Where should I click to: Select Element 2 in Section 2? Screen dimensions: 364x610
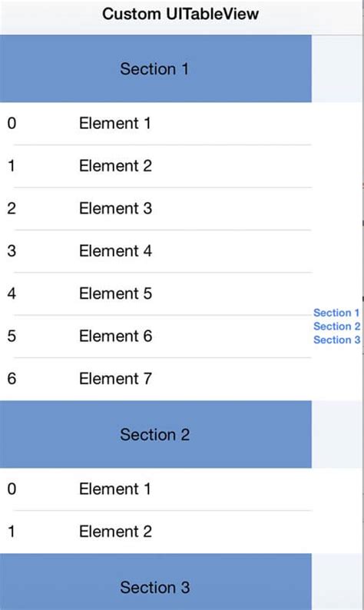pos(156,532)
